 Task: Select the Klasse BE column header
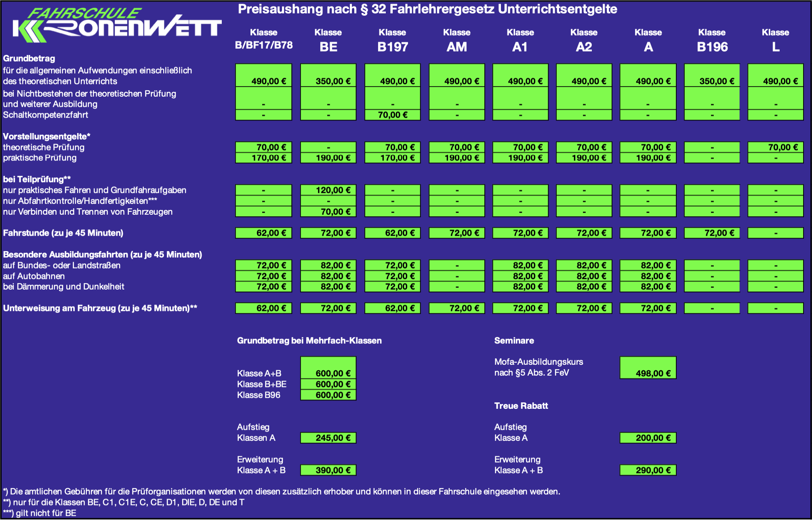coord(328,40)
